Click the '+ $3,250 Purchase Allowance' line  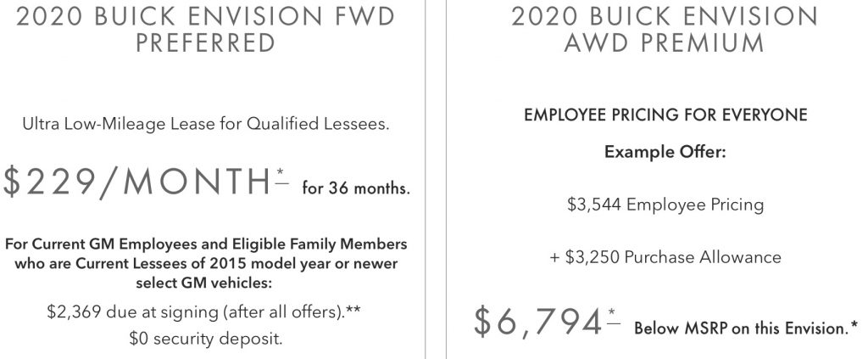(x=665, y=258)
